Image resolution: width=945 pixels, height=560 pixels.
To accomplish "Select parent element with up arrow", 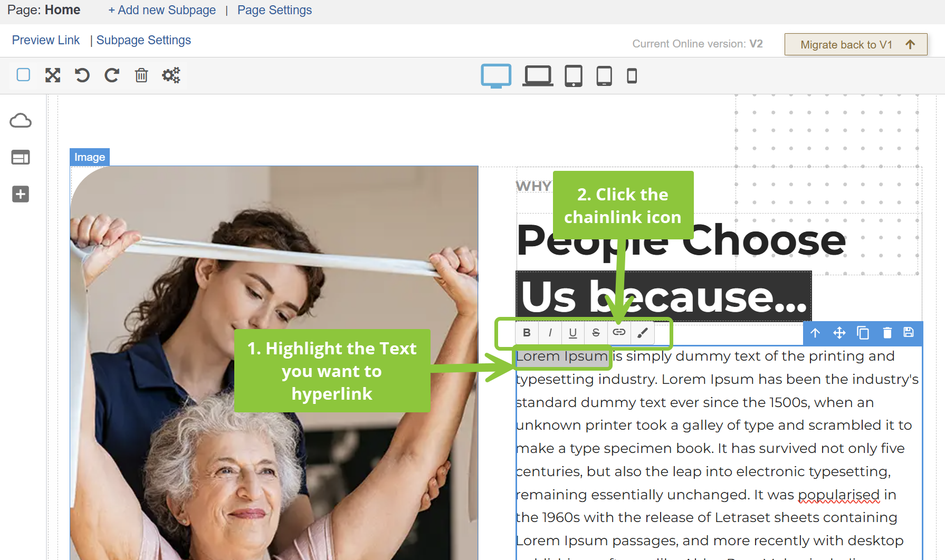I will click(x=815, y=333).
